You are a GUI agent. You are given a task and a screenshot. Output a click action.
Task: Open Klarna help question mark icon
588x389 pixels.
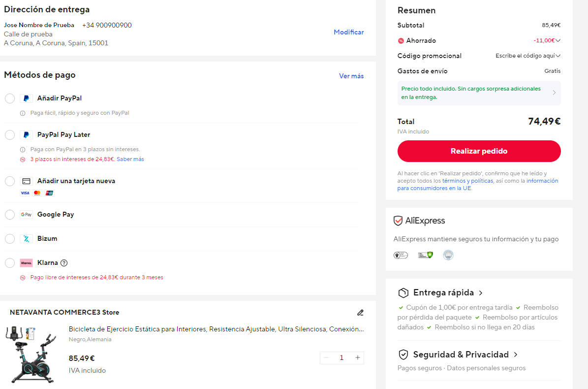[x=64, y=263]
